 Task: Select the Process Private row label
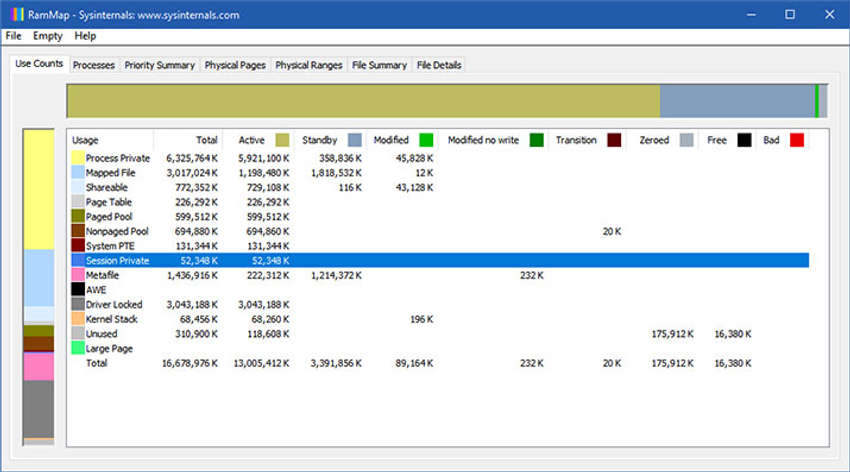coord(118,158)
